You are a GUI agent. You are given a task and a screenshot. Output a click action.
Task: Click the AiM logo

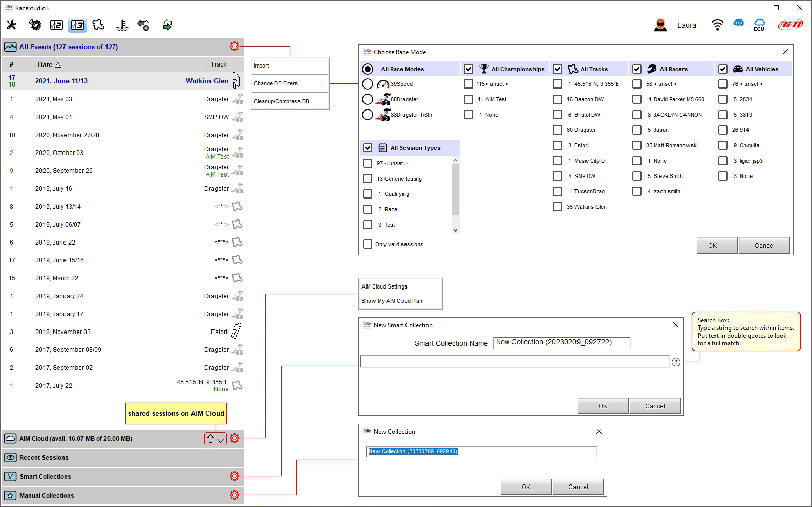coord(790,25)
